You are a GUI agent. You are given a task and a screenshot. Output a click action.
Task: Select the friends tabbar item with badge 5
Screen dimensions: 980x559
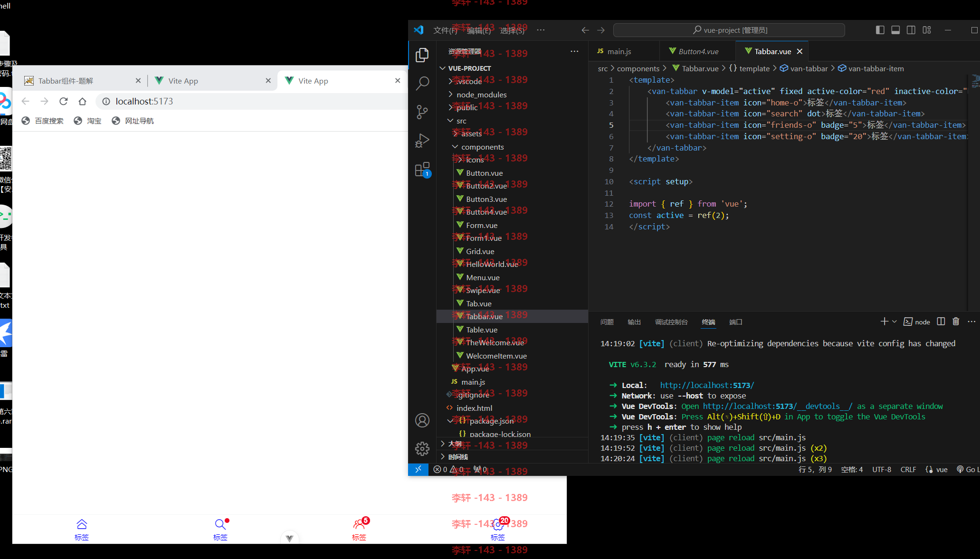click(x=360, y=530)
